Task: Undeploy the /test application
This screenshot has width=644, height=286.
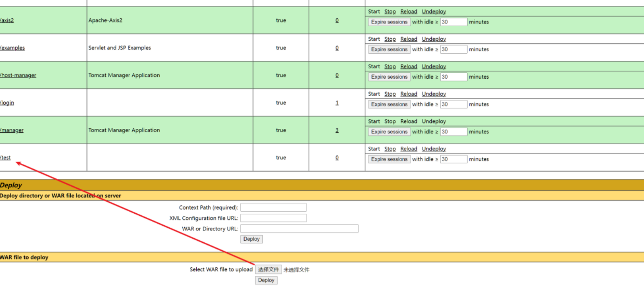Action: pos(433,149)
